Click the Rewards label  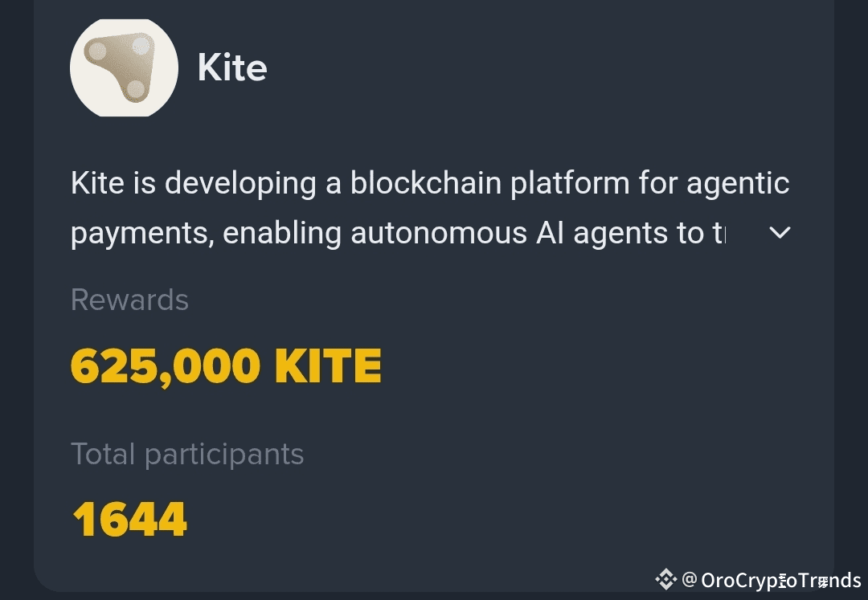pyautogui.click(x=129, y=300)
